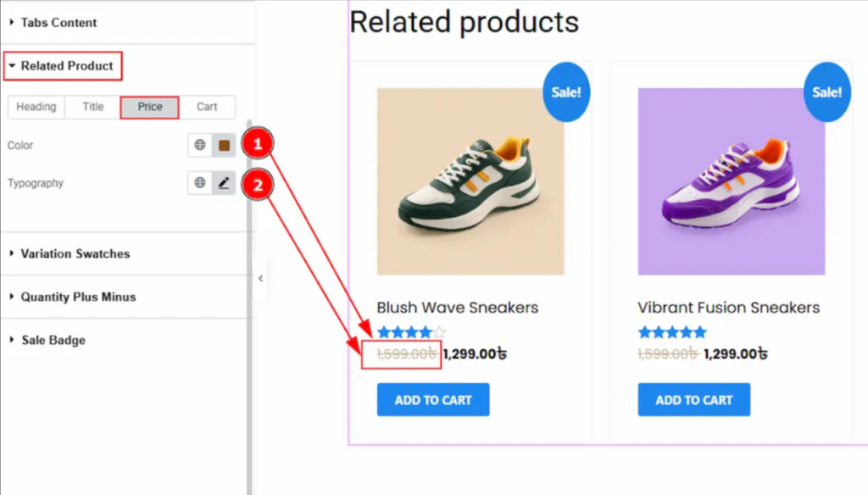Open Typography pencil edit icon
This screenshot has height=495, width=868.
click(224, 183)
